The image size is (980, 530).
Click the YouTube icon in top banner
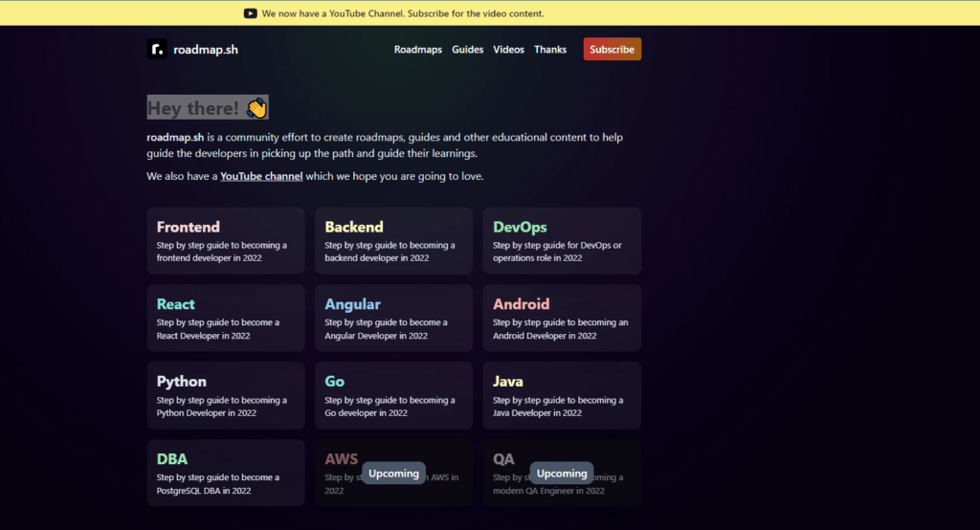(x=250, y=13)
